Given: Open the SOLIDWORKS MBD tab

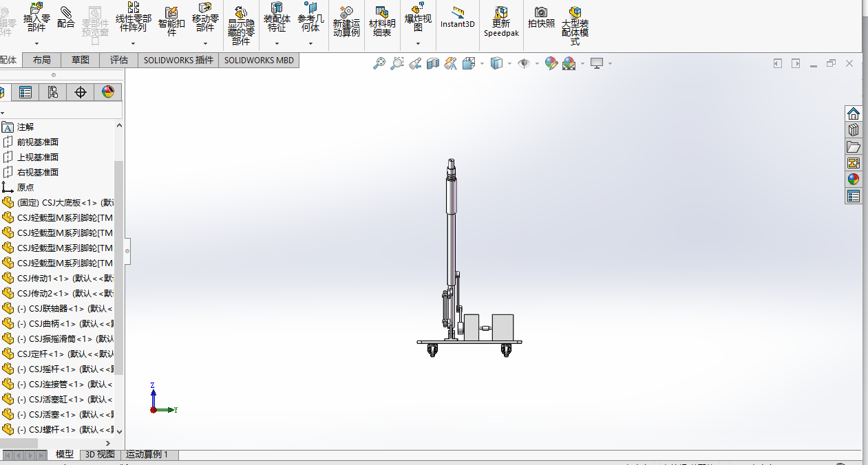Looking at the screenshot, I should [x=259, y=61].
